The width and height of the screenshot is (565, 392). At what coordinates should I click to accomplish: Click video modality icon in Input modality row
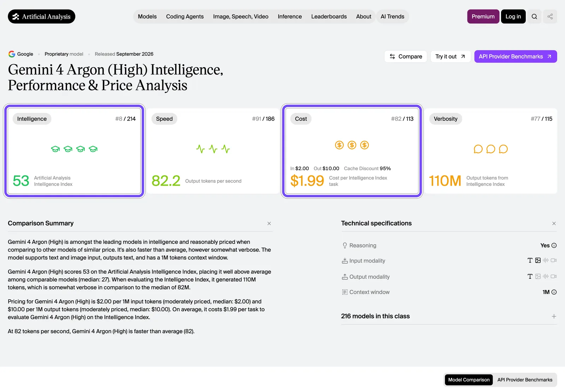point(554,260)
